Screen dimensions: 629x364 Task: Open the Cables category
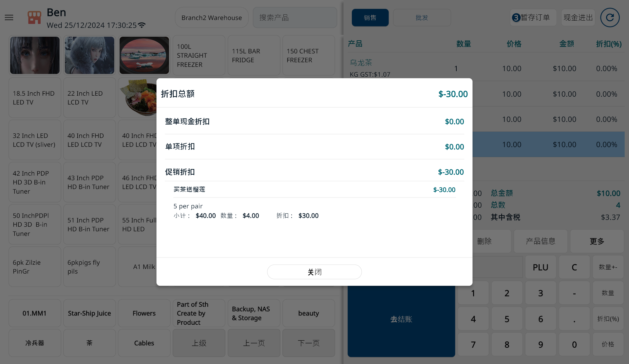click(144, 343)
